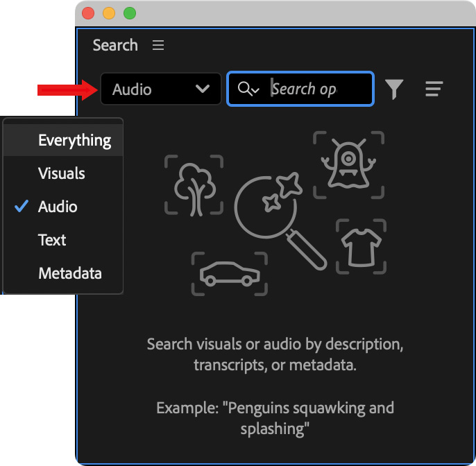Image resolution: width=476 pixels, height=466 pixels.
Task: Maximize the window using the green button
Action: 130,13
